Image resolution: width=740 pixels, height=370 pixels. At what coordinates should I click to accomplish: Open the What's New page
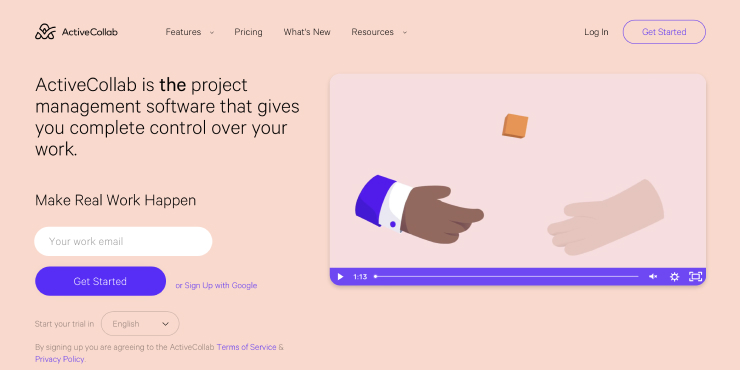click(x=307, y=32)
